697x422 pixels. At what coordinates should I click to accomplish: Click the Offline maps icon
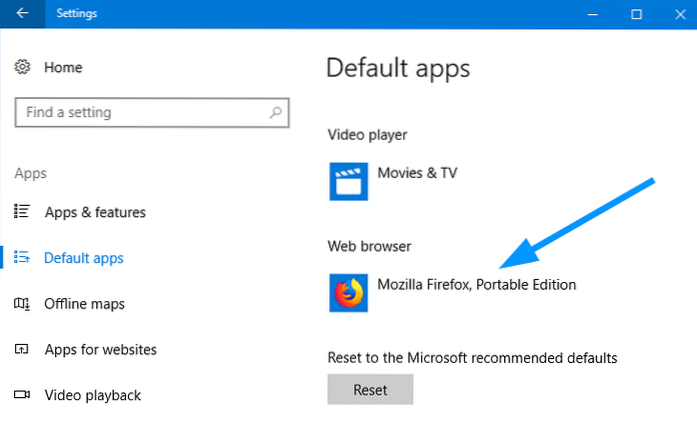click(21, 303)
